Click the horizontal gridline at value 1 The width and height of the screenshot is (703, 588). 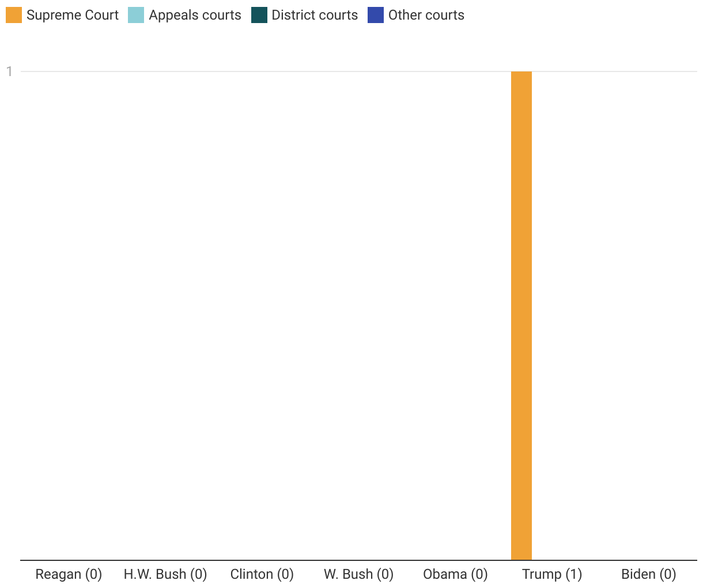[x=288, y=71]
